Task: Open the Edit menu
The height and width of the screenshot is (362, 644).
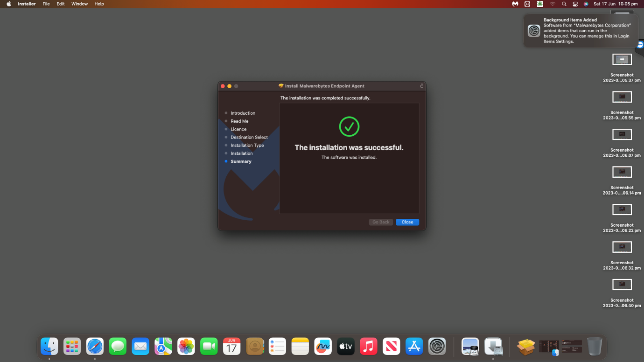Action: 61,4
